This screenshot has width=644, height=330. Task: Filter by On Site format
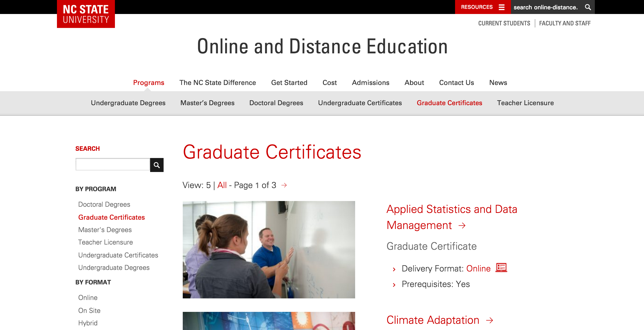point(89,311)
